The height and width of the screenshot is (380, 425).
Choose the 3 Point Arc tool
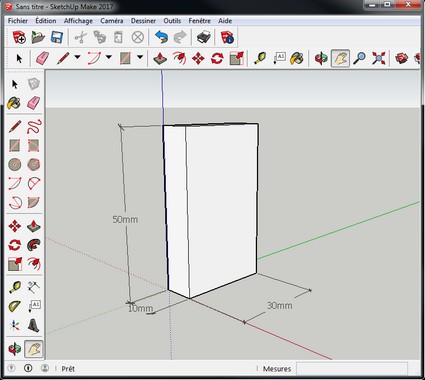pos(14,202)
